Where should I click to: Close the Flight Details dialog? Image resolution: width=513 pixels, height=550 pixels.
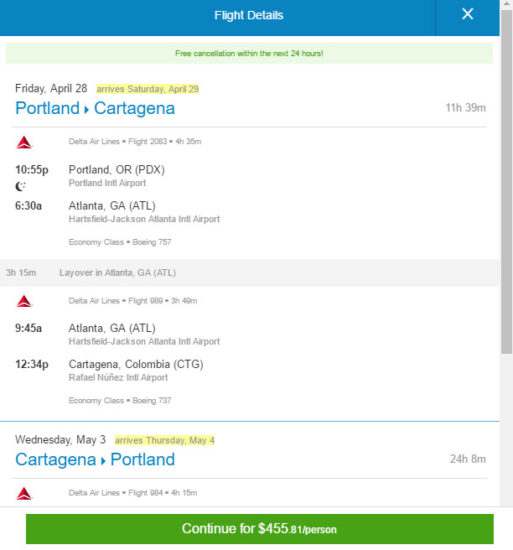point(467,14)
